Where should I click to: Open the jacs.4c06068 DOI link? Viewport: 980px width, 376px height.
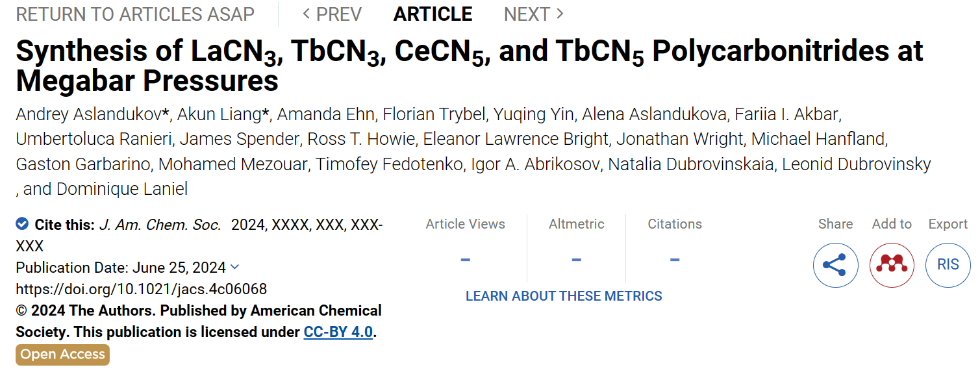[142, 289]
